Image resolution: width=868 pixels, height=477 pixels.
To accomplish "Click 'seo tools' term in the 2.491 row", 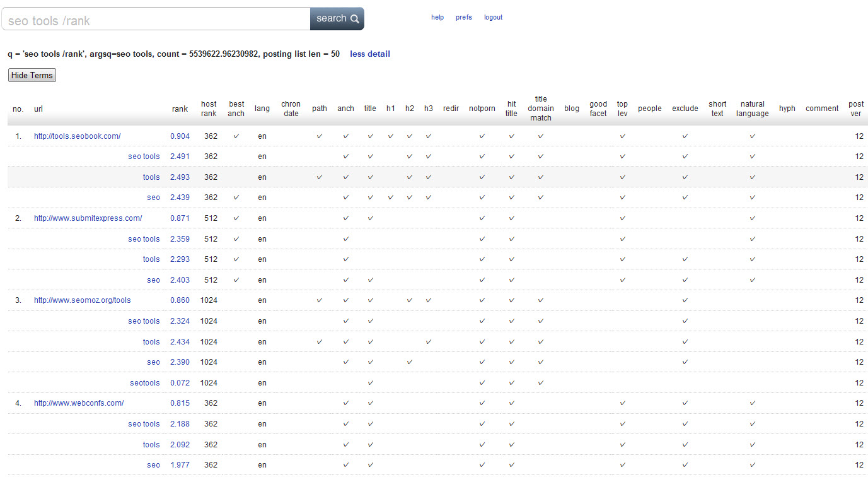I will [x=144, y=156].
